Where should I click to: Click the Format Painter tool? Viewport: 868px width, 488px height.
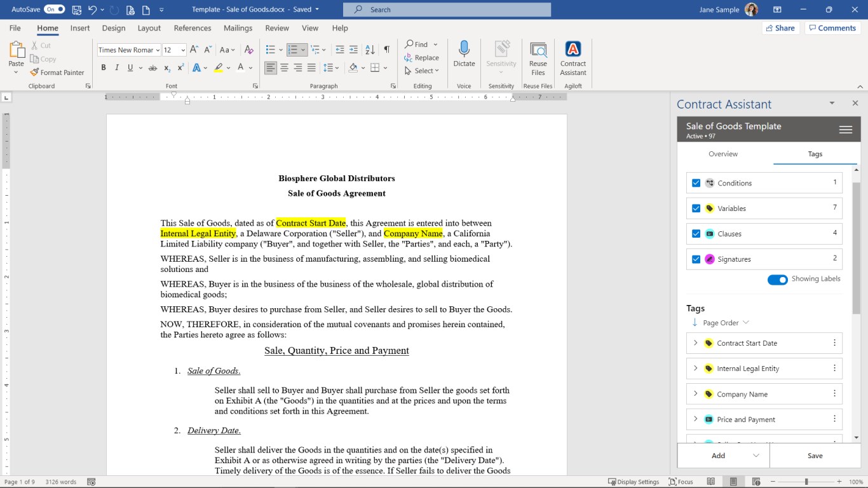pos(57,72)
